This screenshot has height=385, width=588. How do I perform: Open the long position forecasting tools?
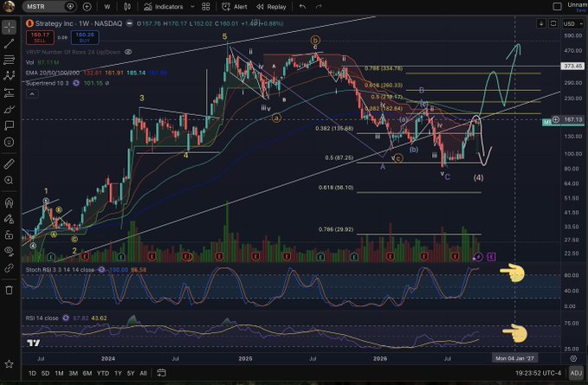(9, 93)
